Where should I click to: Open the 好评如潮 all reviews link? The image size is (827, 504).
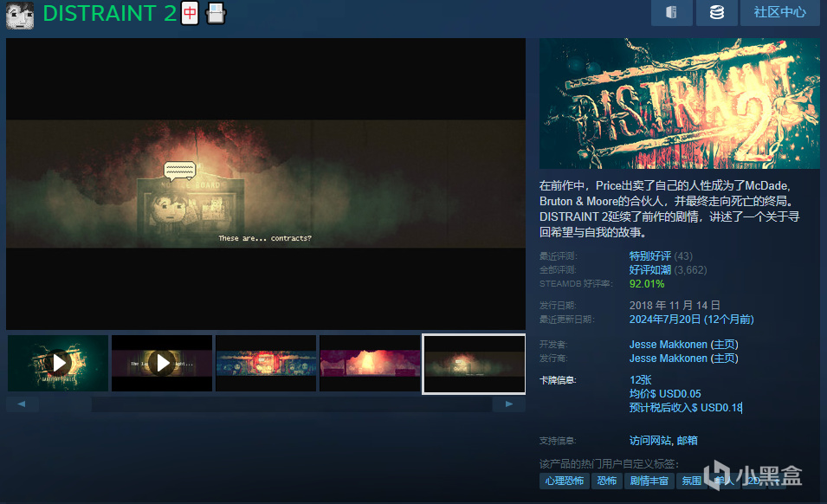(x=649, y=270)
